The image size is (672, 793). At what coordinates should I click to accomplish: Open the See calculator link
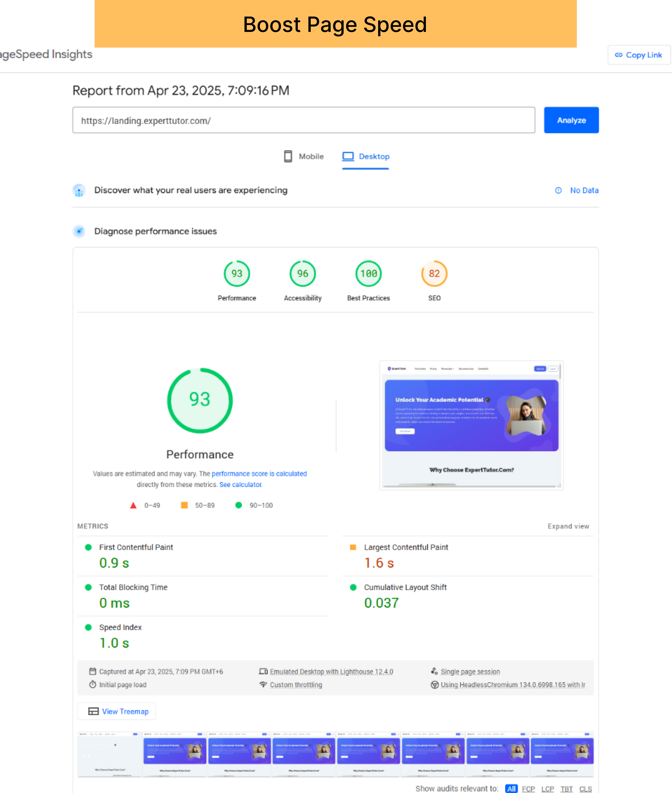241,485
